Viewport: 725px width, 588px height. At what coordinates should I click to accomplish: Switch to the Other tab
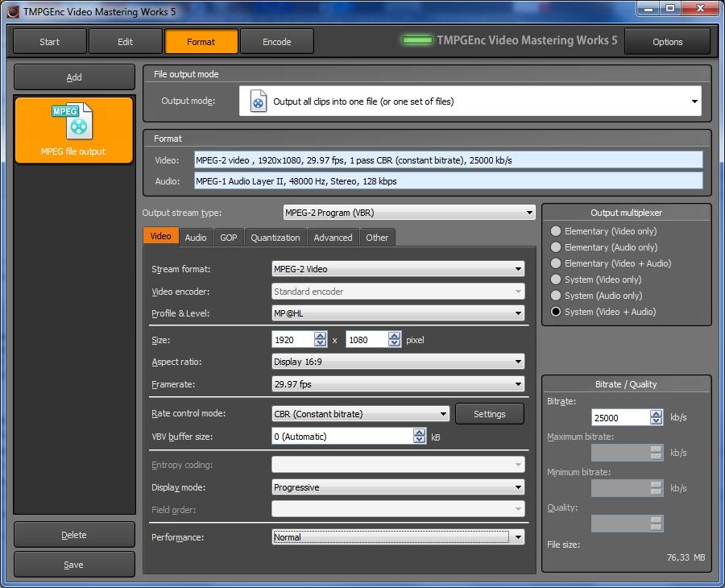(377, 238)
